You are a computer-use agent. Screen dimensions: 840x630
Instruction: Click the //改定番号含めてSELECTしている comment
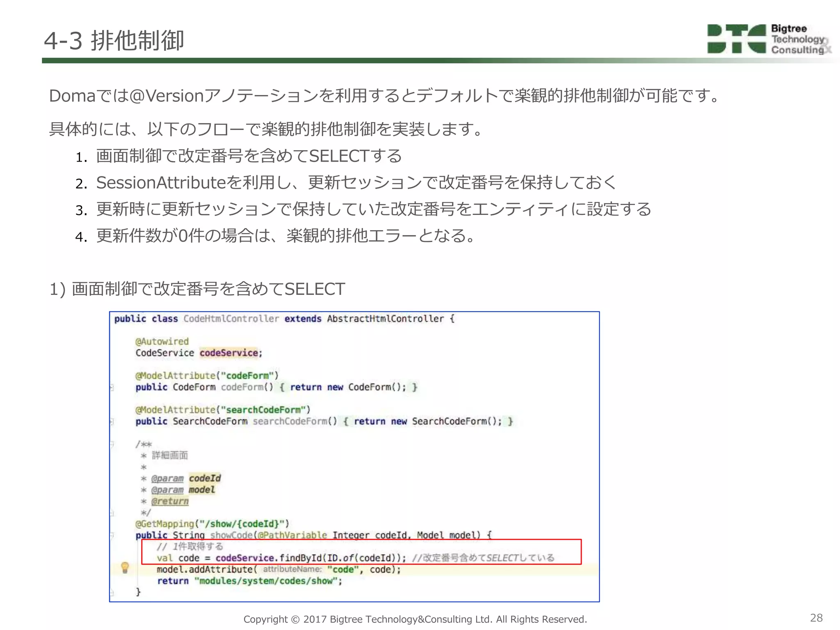pyautogui.click(x=483, y=558)
